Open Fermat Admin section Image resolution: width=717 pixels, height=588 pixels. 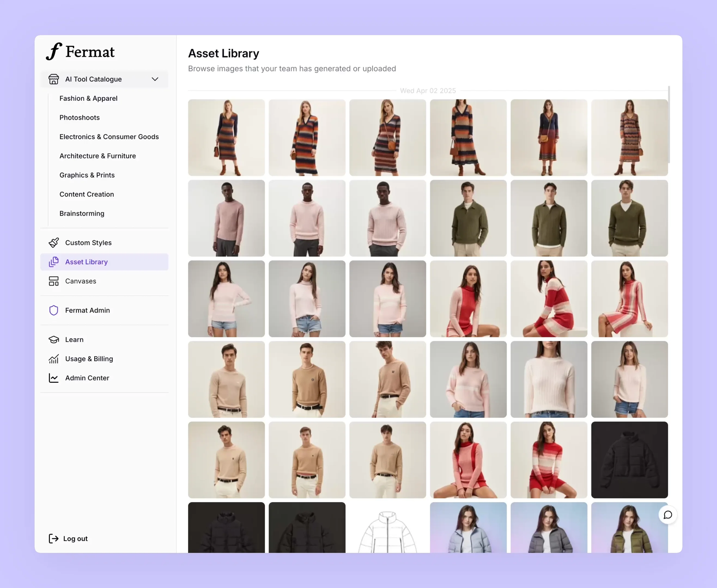tap(104, 310)
